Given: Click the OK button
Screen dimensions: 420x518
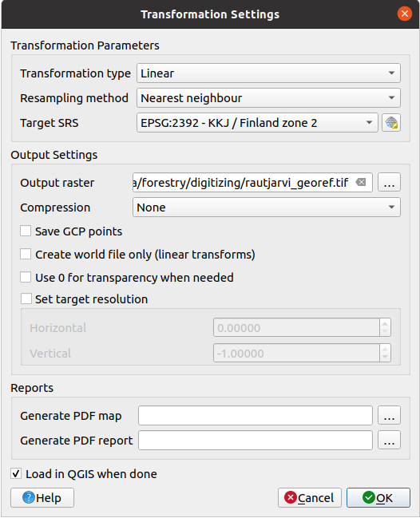Looking at the screenshot, I should click(378, 497).
